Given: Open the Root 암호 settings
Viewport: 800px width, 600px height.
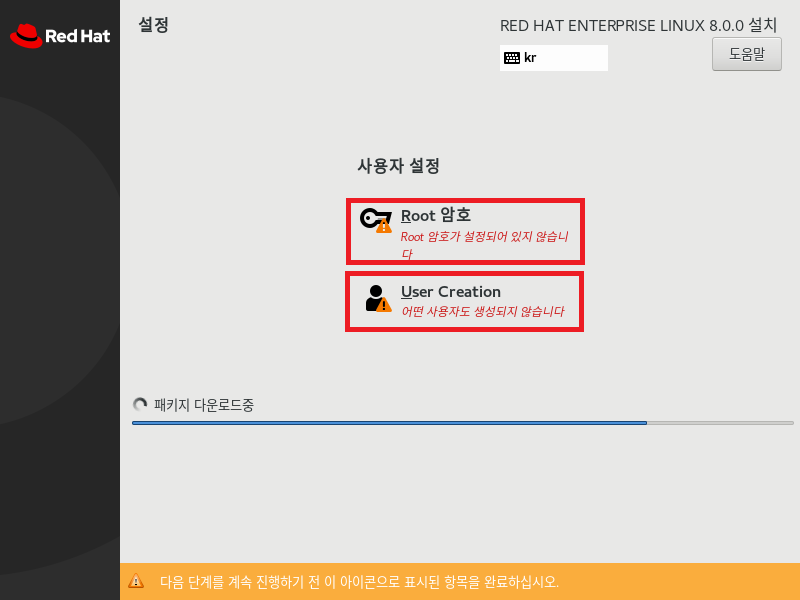Looking at the screenshot, I should click(x=465, y=232).
